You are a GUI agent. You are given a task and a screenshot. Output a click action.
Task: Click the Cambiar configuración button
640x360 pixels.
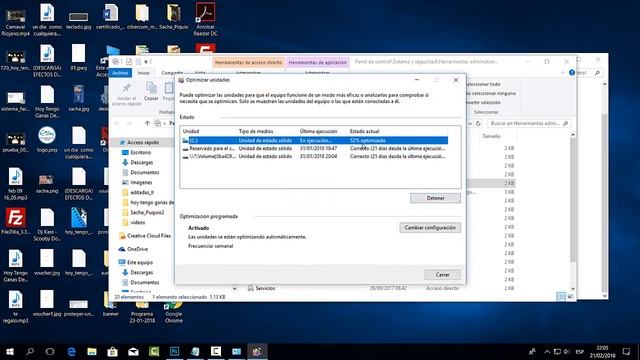click(430, 228)
